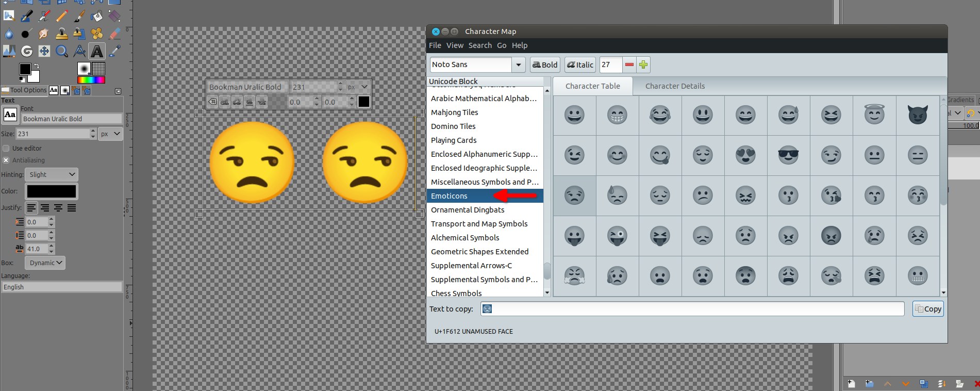Screen dimensions: 980x391
Task: Create a new layer in Layers panel
Action: [852, 384]
